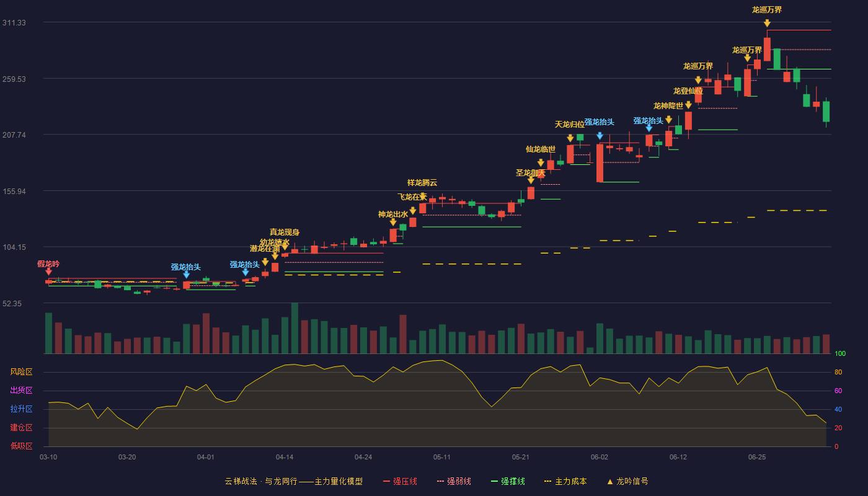This screenshot has height=496, width=868.
Task: Click the purple 60 indicator axis value
Action: tap(838, 391)
